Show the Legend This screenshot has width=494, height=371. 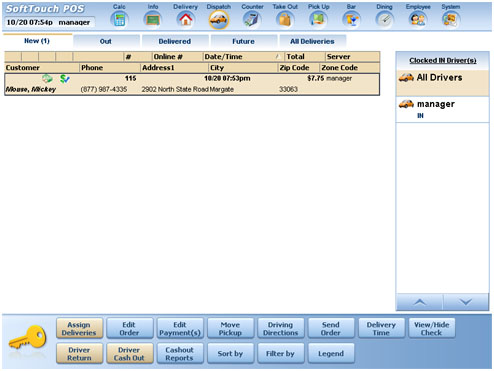[x=331, y=353]
